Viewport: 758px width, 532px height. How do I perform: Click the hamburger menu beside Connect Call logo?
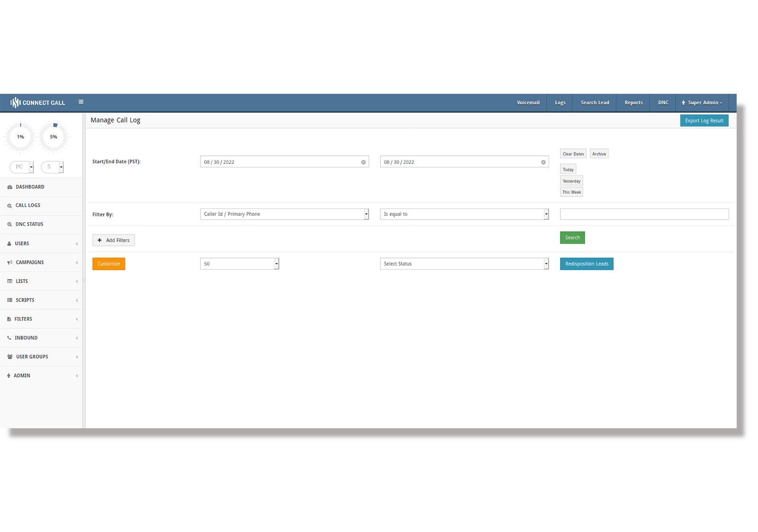tap(81, 102)
